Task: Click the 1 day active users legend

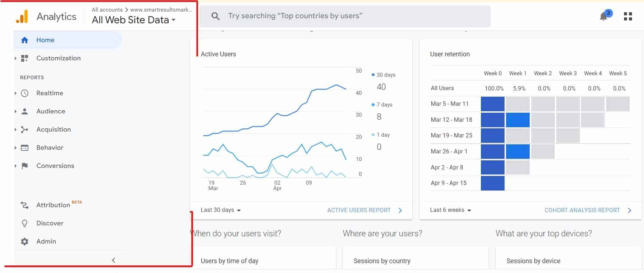Action: [380, 135]
